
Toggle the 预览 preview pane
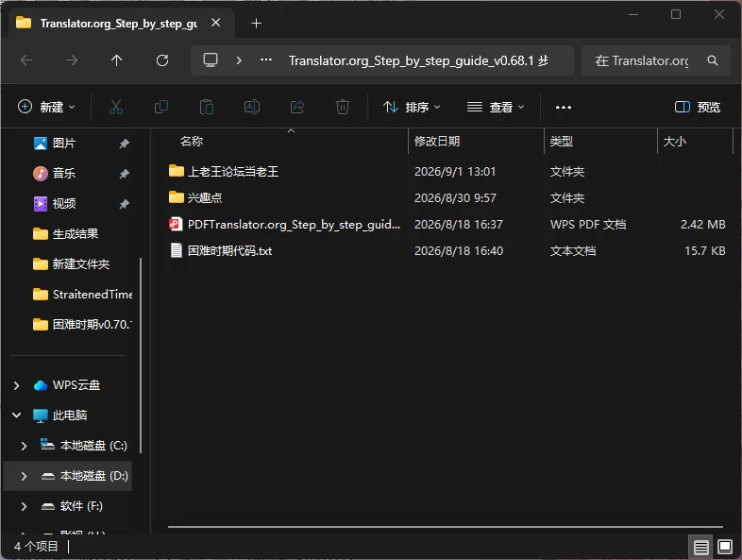click(697, 107)
